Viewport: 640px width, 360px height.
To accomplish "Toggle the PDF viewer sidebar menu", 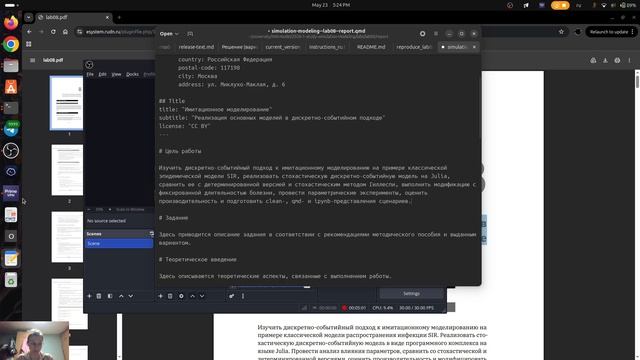I will click(x=33, y=60).
